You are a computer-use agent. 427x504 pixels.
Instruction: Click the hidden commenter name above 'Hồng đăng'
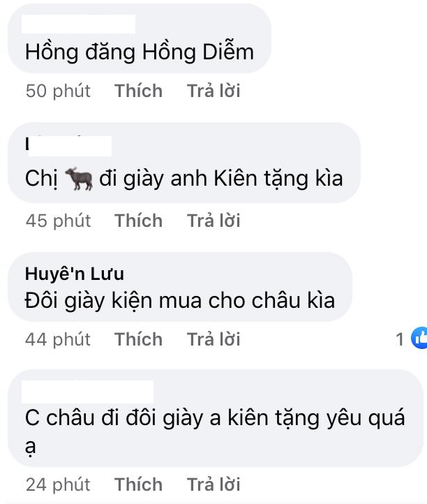coord(78,24)
